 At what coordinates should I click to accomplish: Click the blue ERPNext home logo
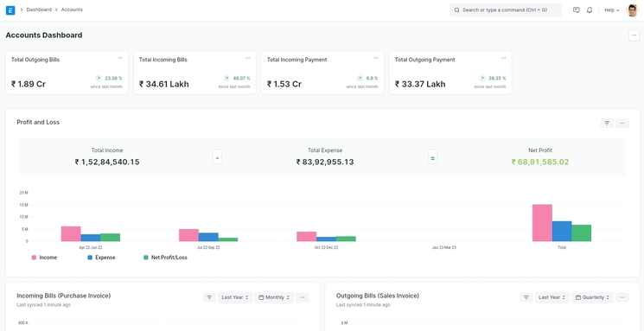[x=10, y=10]
